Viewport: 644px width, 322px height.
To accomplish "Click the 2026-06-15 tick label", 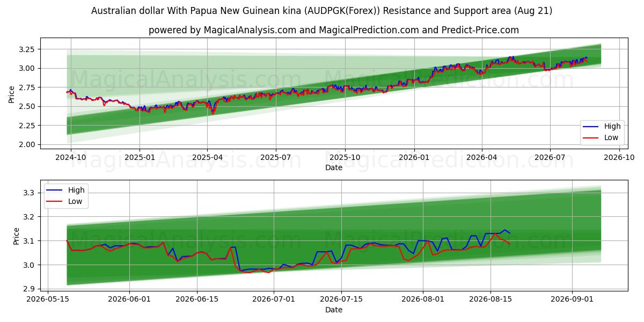I will point(197,299).
